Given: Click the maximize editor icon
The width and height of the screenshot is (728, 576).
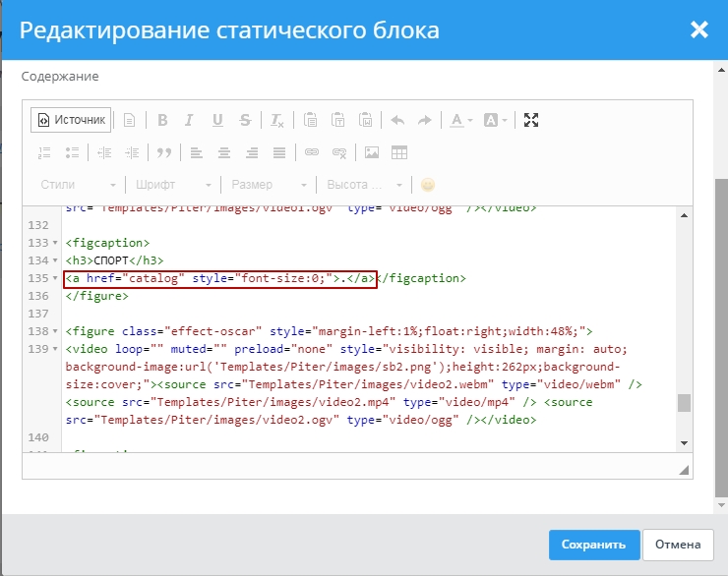Looking at the screenshot, I should click(531, 120).
